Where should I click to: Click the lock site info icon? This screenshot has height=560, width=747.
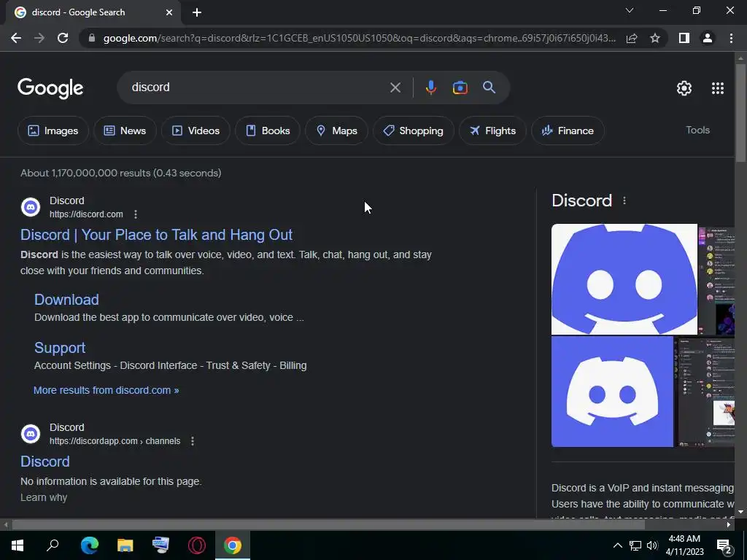92,38
